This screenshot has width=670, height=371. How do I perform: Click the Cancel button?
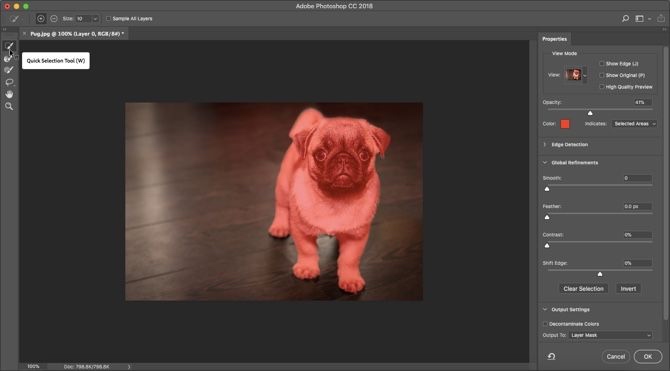coord(616,356)
